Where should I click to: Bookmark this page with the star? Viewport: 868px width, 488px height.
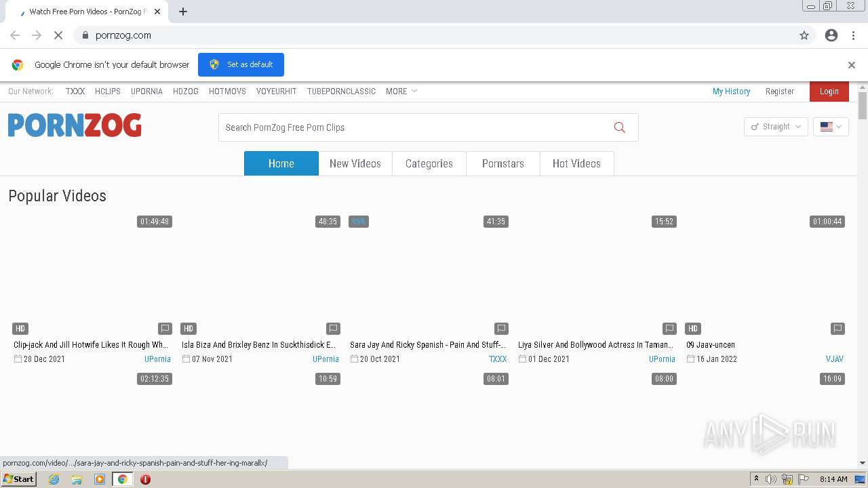pyautogui.click(x=804, y=35)
